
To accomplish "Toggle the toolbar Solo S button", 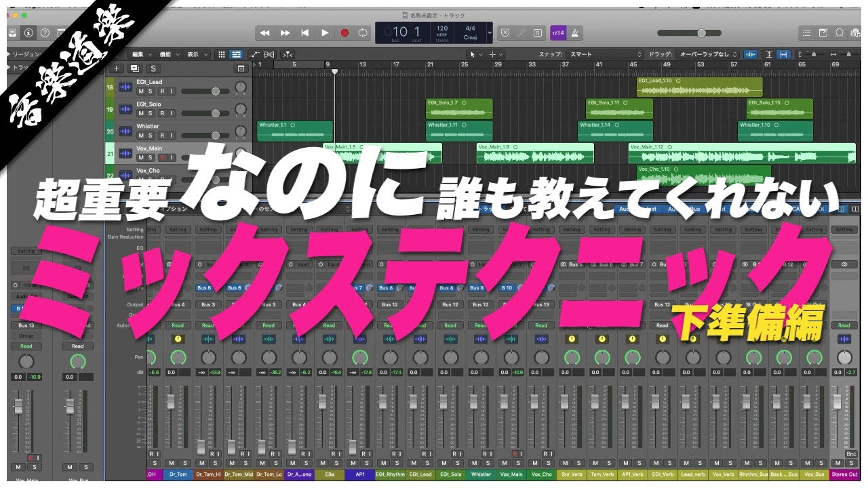I will [538, 33].
